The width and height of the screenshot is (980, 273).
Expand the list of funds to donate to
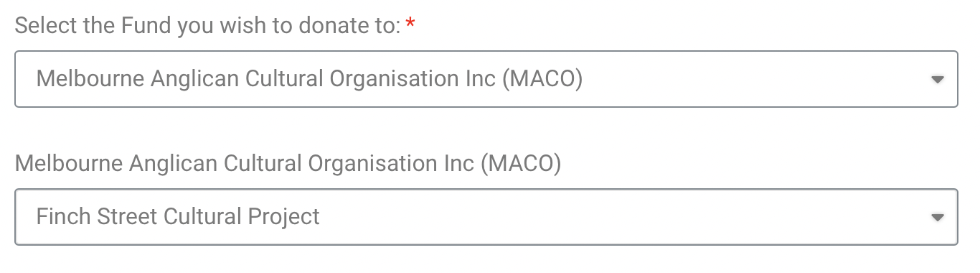click(486, 79)
